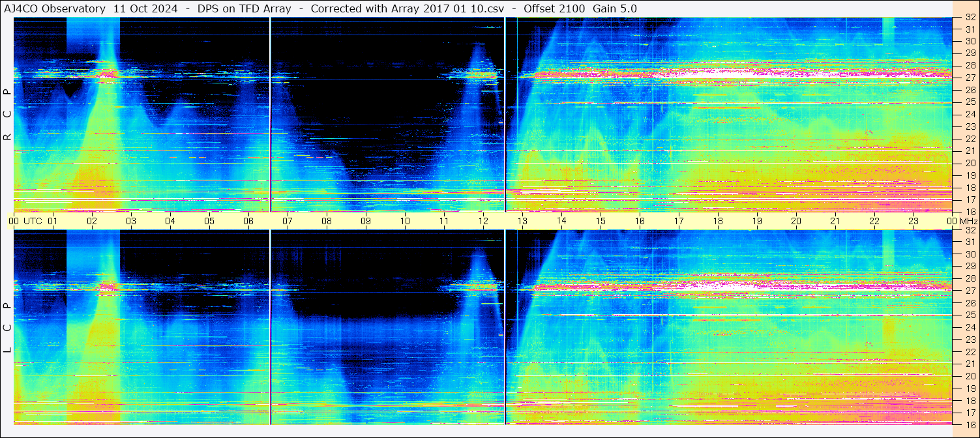
Task: Click the 02 hour label on time axis
Action: pos(92,221)
